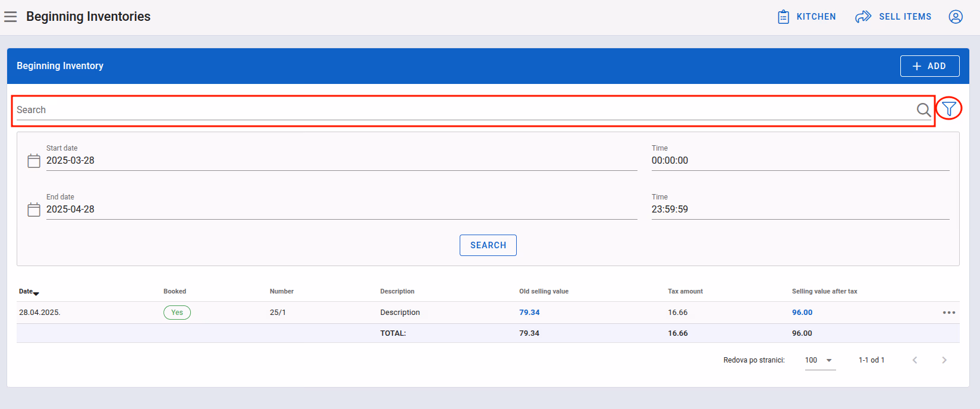Open the Kitchen section

tap(807, 17)
